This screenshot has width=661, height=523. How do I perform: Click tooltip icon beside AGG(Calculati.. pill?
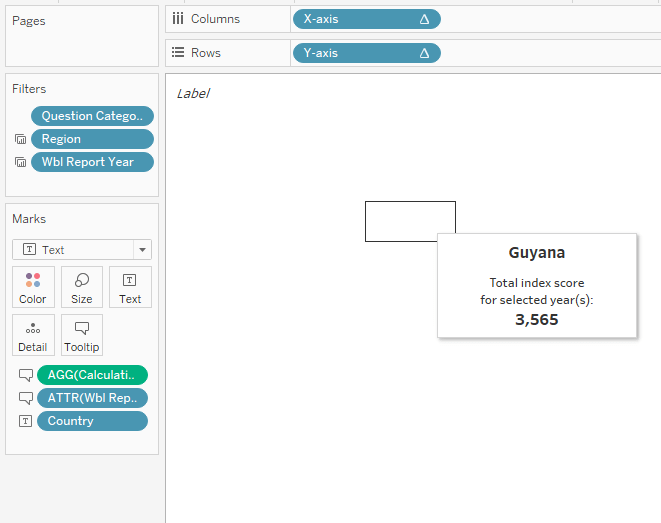pos(26,375)
